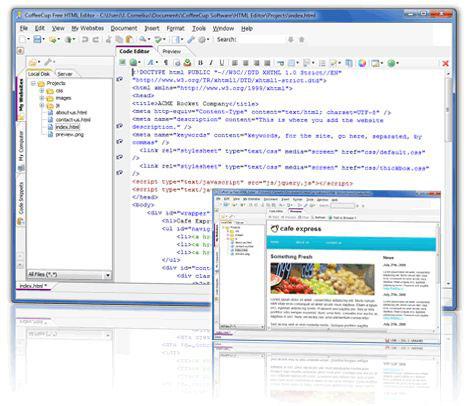Screen dimensions: 468x406
Task: Open the Save dropdown arrow
Action: [43, 39]
